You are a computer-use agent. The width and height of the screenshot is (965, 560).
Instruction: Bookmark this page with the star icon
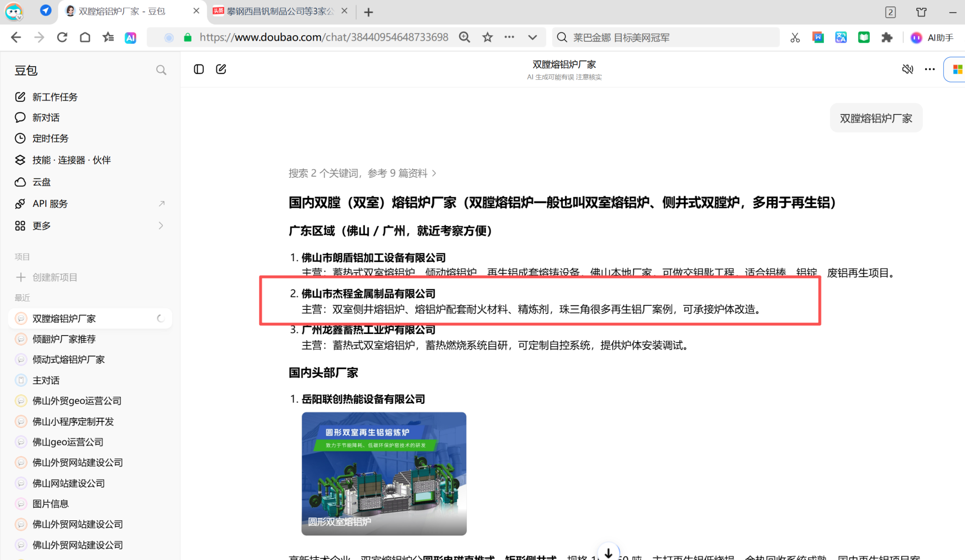(487, 37)
